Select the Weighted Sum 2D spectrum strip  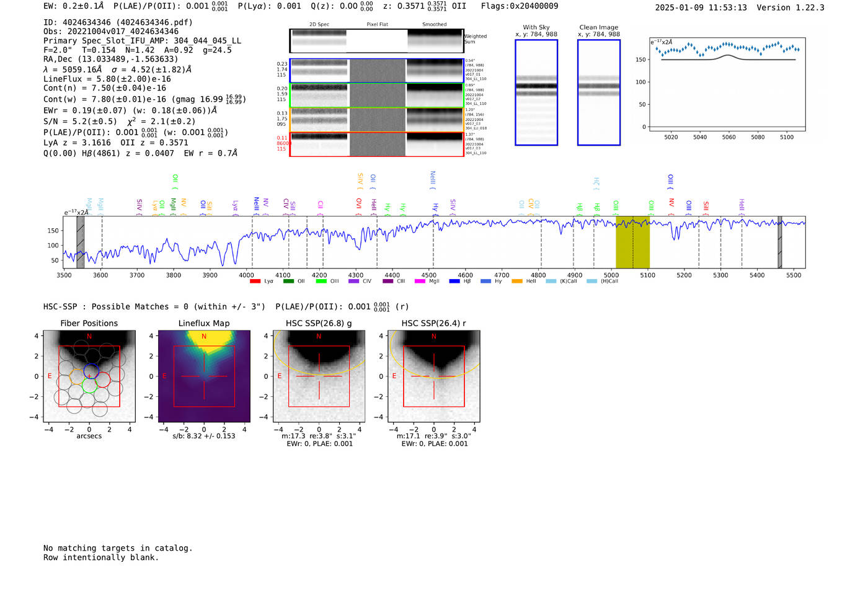[376, 40]
